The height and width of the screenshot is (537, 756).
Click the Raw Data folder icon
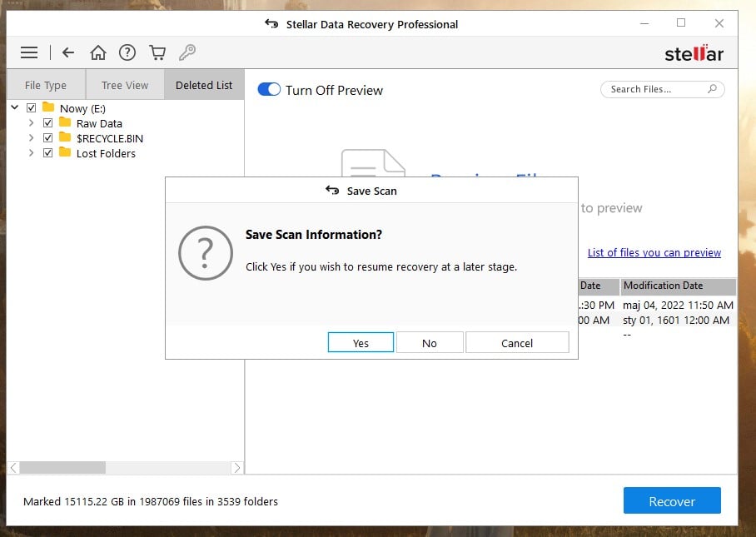pos(65,122)
